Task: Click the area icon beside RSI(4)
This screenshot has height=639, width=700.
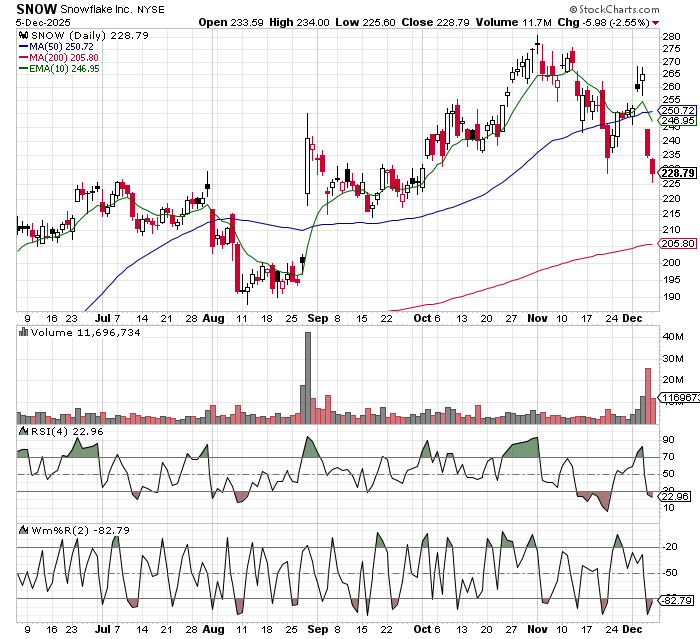Action: coord(23,431)
